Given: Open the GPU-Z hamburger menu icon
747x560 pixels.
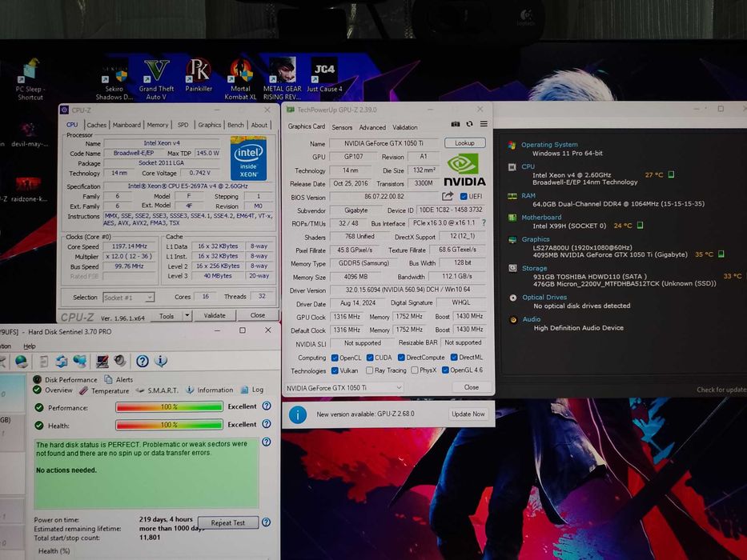Looking at the screenshot, I should pos(484,124).
